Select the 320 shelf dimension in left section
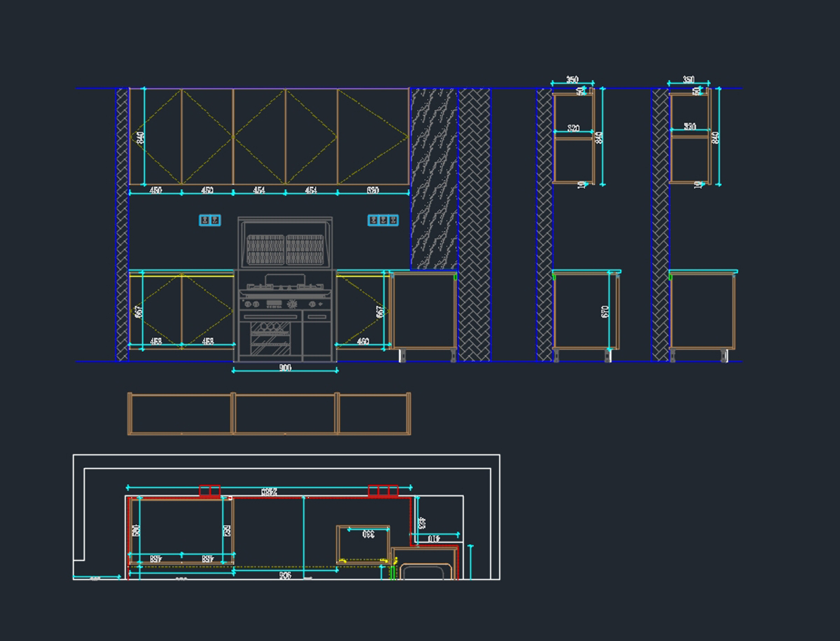Viewport: 840px width, 641px height. pos(573,128)
